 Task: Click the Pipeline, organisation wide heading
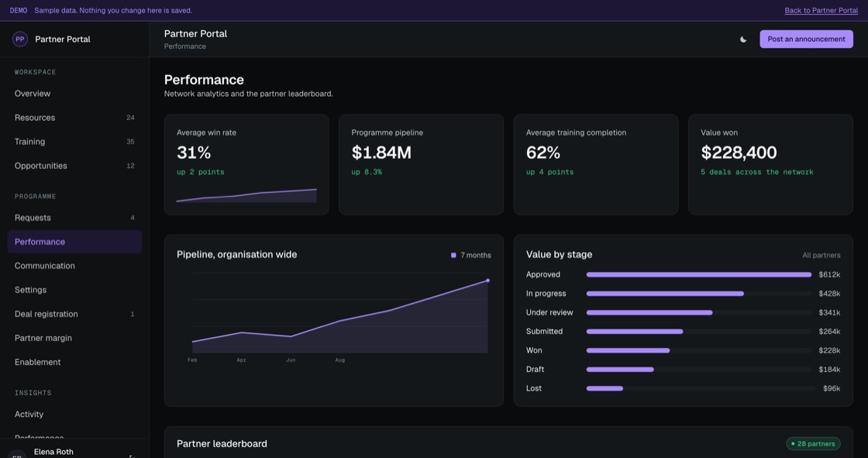pos(237,254)
